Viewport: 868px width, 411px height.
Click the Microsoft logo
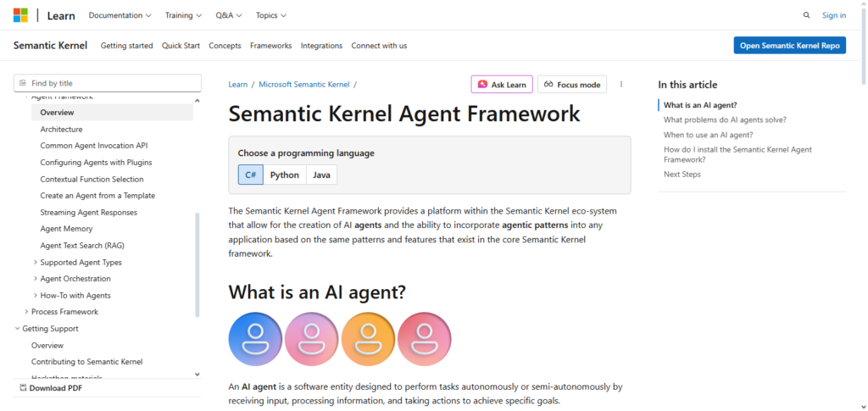pyautogui.click(x=20, y=15)
